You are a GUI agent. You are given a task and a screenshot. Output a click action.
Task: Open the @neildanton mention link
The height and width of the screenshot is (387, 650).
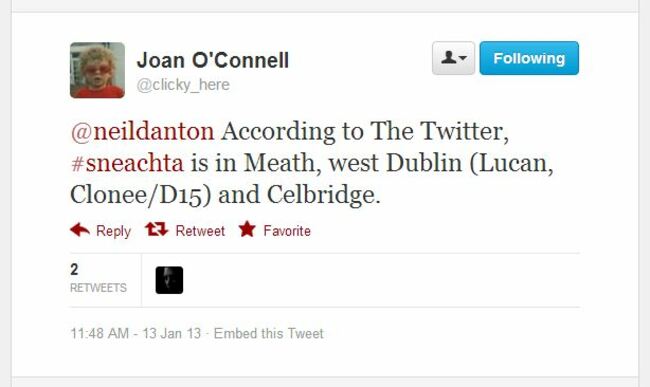[x=143, y=131]
